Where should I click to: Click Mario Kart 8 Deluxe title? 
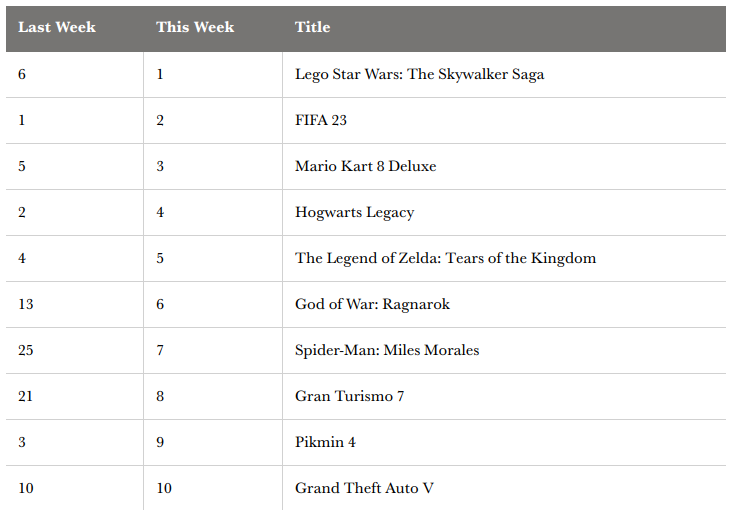tap(366, 166)
